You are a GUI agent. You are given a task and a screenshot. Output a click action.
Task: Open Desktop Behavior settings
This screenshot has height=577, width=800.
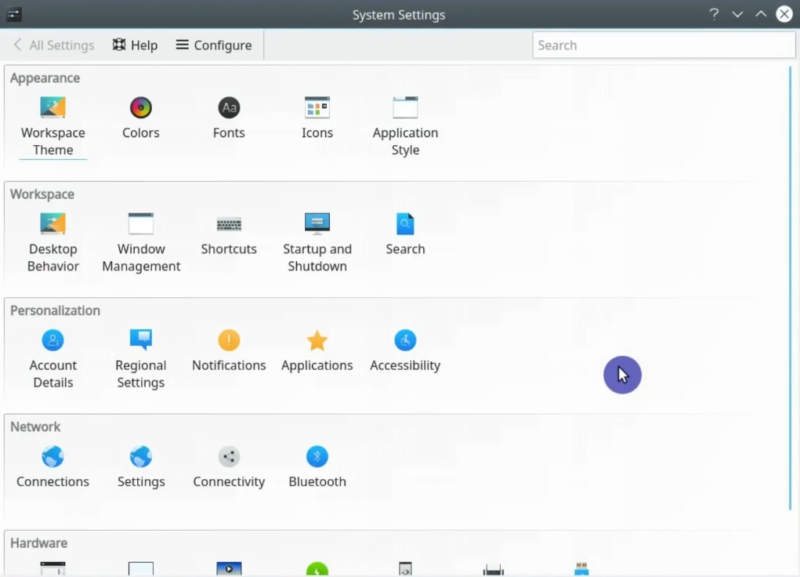coord(53,242)
